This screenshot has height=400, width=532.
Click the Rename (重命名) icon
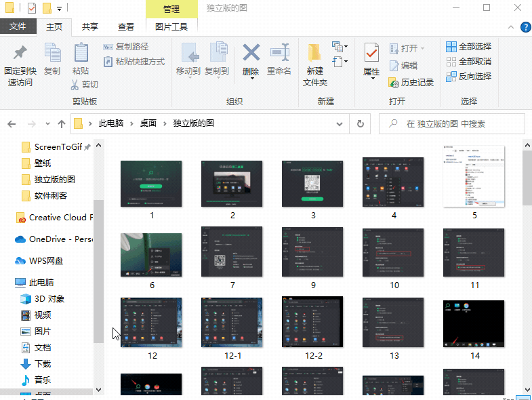(279, 53)
